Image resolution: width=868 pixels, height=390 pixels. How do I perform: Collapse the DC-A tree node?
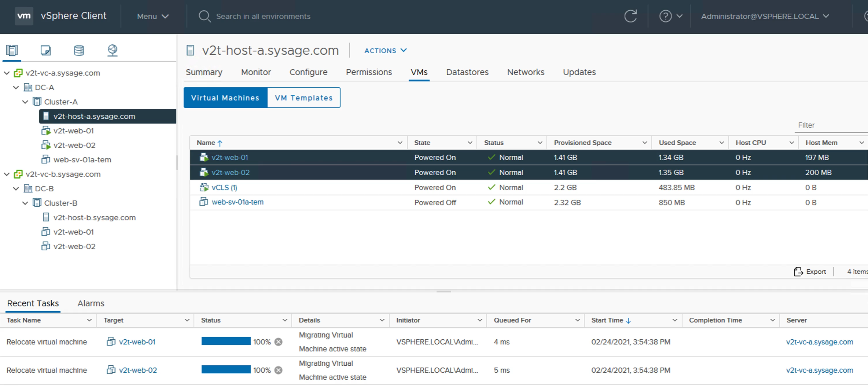coord(16,87)
